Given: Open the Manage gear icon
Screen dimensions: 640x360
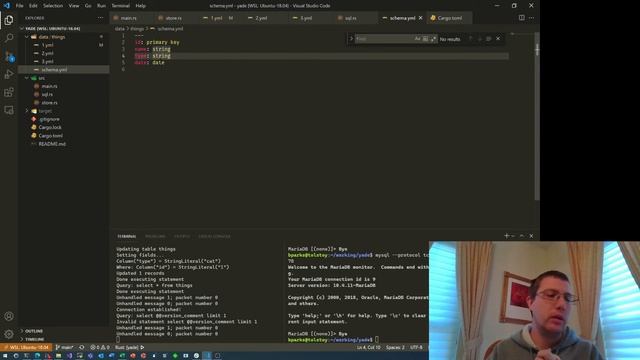Looking at the screenshot, I should 9,334.
